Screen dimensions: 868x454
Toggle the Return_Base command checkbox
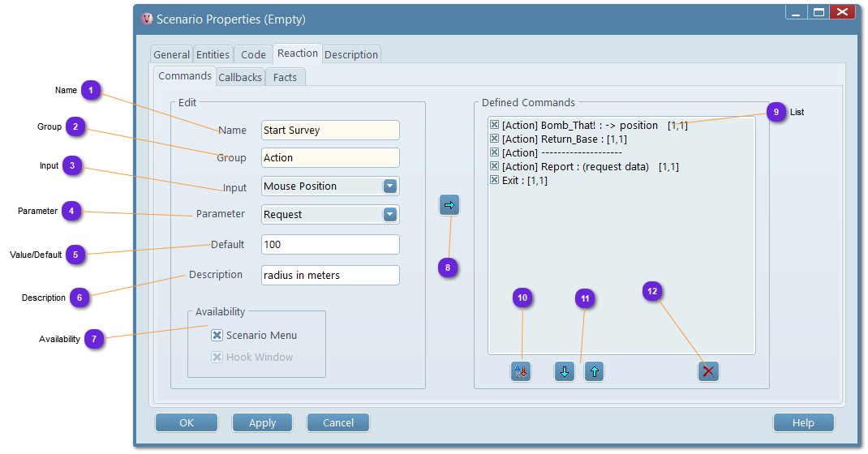[495, 139]
